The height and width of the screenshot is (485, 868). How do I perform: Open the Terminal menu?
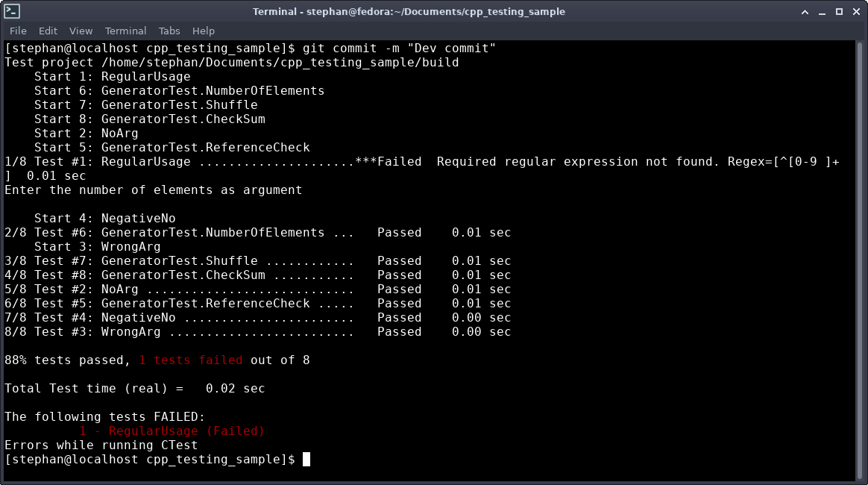point(125,31)
